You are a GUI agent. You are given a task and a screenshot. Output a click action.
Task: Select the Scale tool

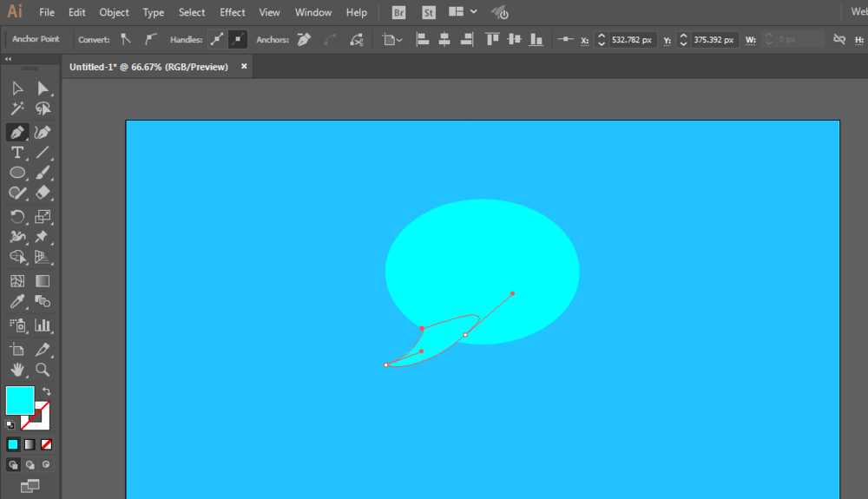pos(43,216)
